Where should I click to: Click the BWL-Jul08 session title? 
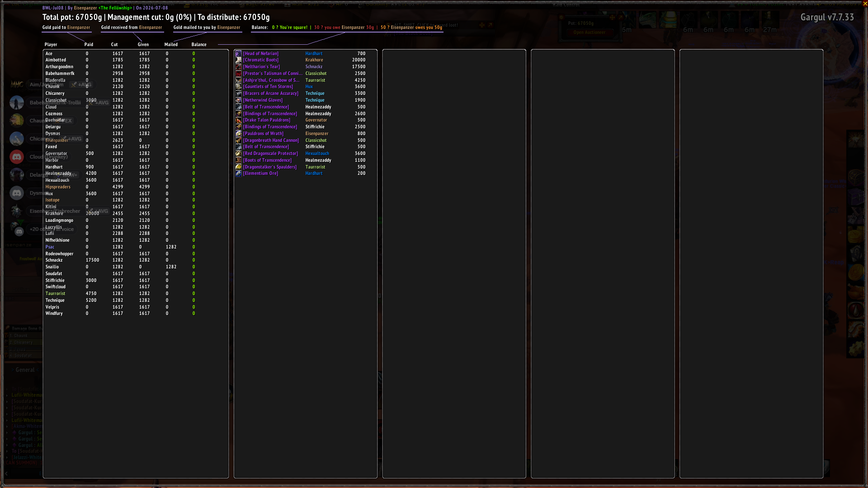[53, 8]
